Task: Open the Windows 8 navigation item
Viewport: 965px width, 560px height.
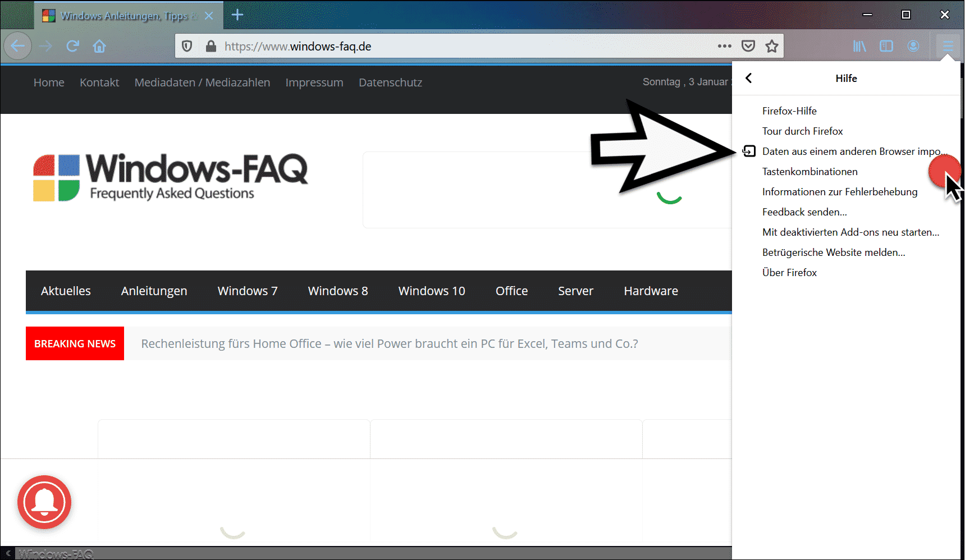Action: pos(338,291)
